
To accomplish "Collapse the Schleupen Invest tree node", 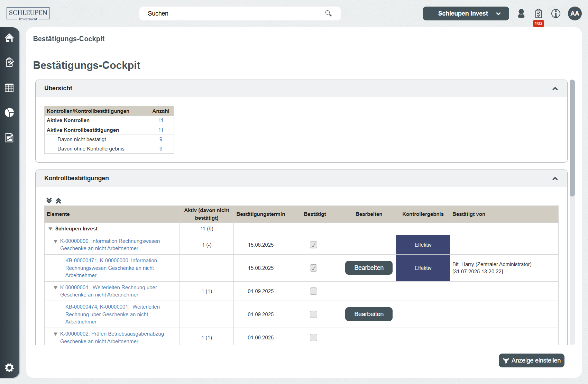I will [x=50, y=229].
